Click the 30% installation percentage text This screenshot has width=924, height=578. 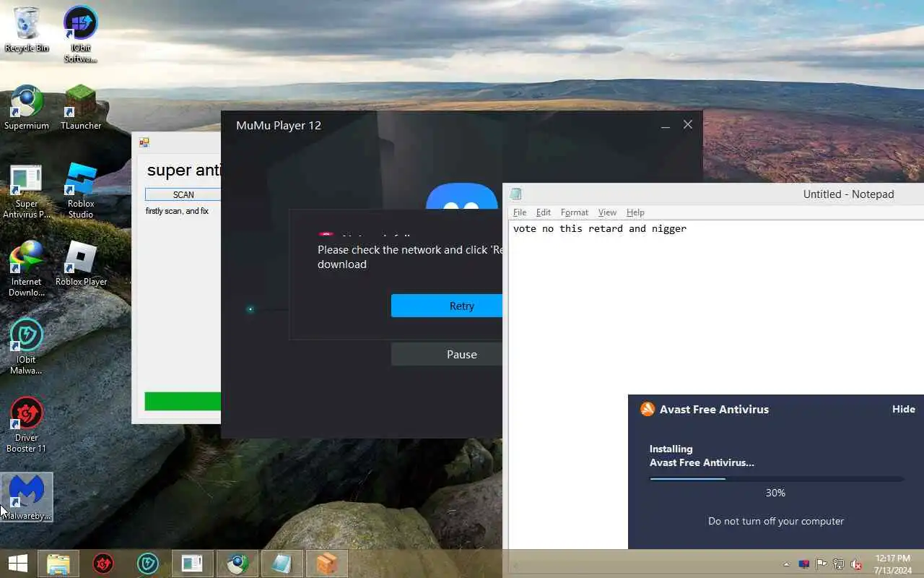click(x=775, y=493)
